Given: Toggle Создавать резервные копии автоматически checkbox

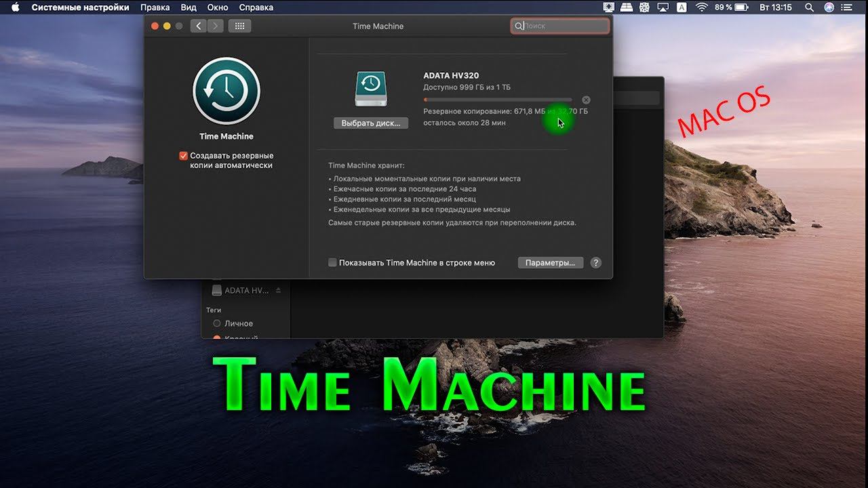Looking at the screenshot, I should point(183,156).
